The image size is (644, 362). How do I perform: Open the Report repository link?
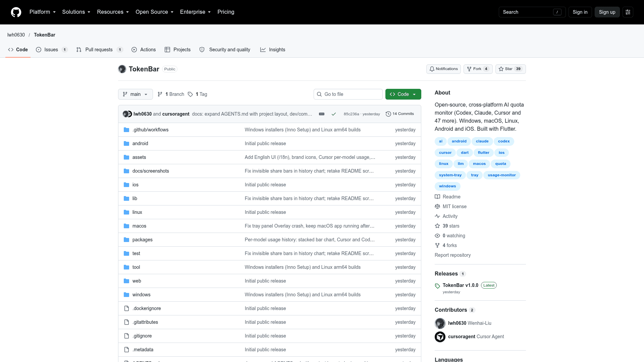click(x=452, y=255)
